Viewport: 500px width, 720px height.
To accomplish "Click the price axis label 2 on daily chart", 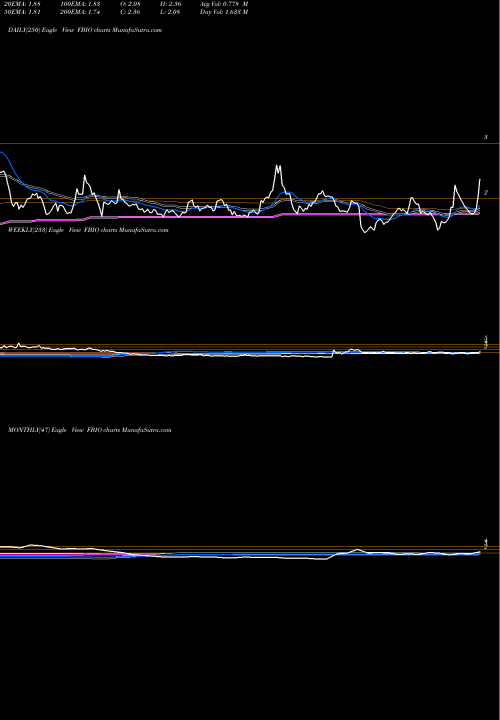I will click(x=486, y=192).
